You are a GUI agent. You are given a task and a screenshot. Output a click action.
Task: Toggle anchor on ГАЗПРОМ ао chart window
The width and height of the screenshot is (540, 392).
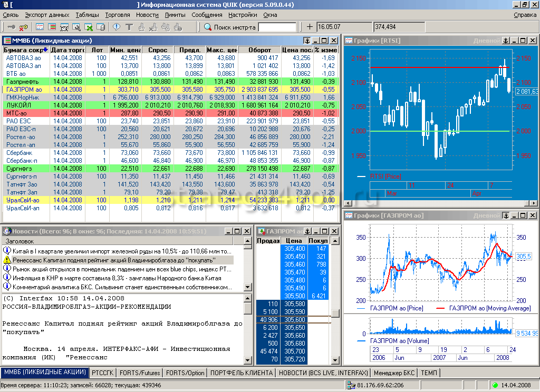tap(505, 215)
